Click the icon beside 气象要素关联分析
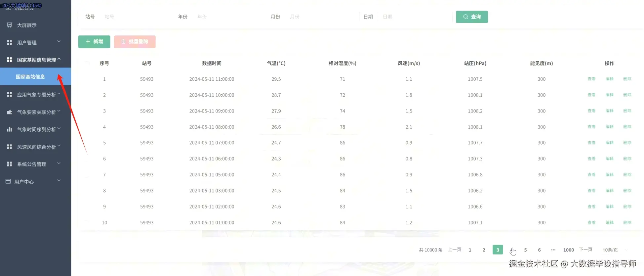 tap(9, 112)
